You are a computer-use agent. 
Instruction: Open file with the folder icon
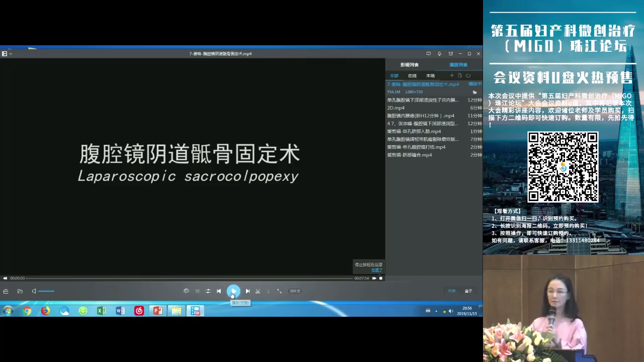pos(20,291)
